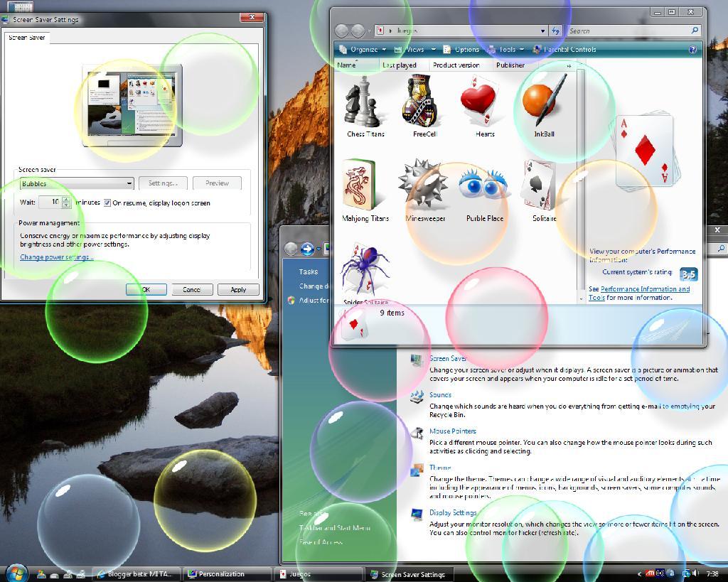Screen dimensions: 728x582
Task: Click Ease of Access link in sidebar
Action: [321, 541]
